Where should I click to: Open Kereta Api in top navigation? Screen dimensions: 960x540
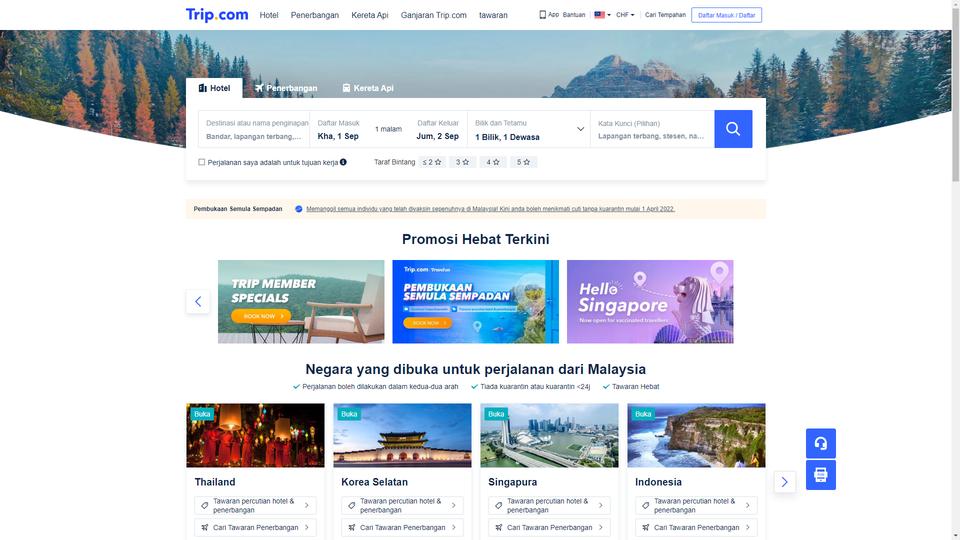click(x=370, y=15)
